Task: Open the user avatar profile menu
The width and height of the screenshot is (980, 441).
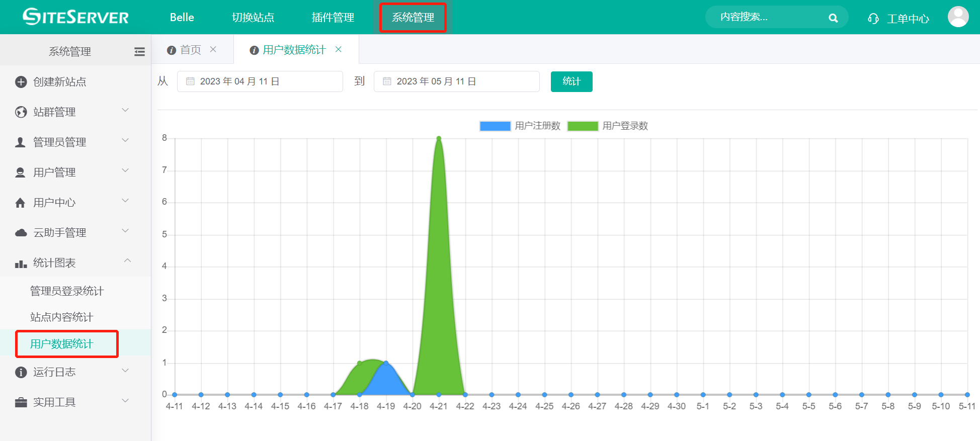Action: 958,17
